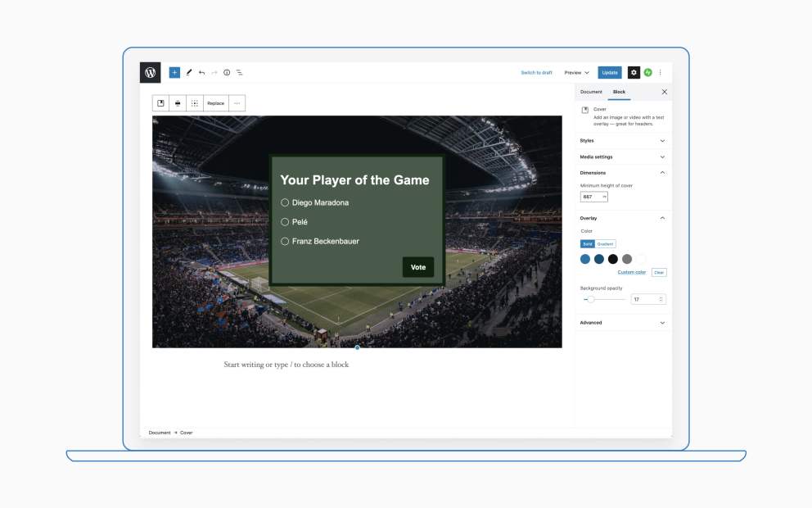Open content structure info icon
This screenshot has height=508, width=812.
(227, 73)
